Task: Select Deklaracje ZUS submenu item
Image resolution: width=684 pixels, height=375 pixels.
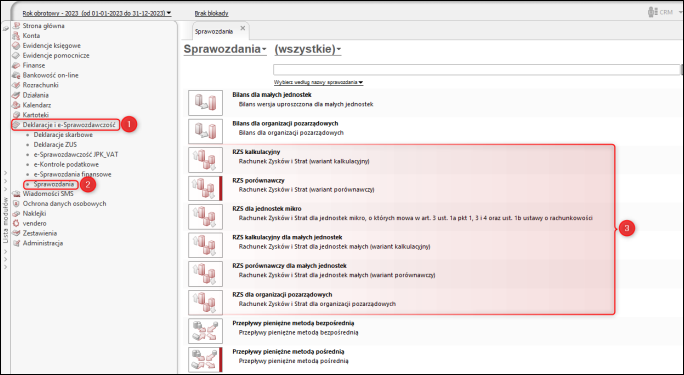Action: [55, 144]
